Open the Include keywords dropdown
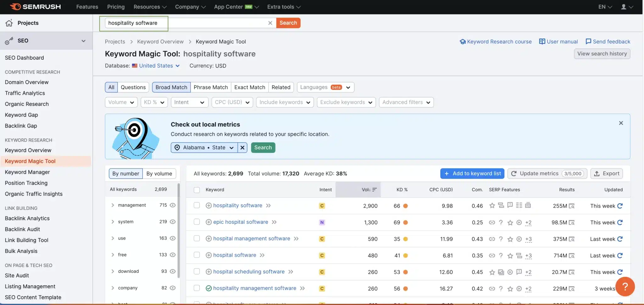 coord(285,102)
